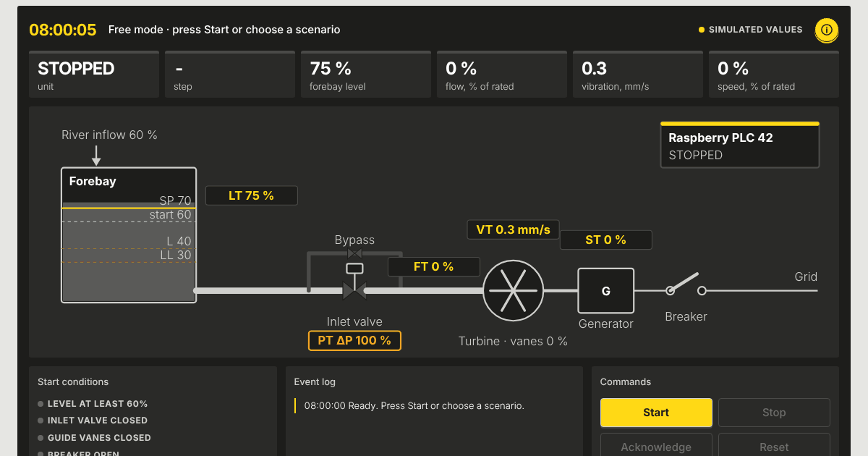868x456 pixels.
Task: Click the river inflow arrow
Action: 96,155
